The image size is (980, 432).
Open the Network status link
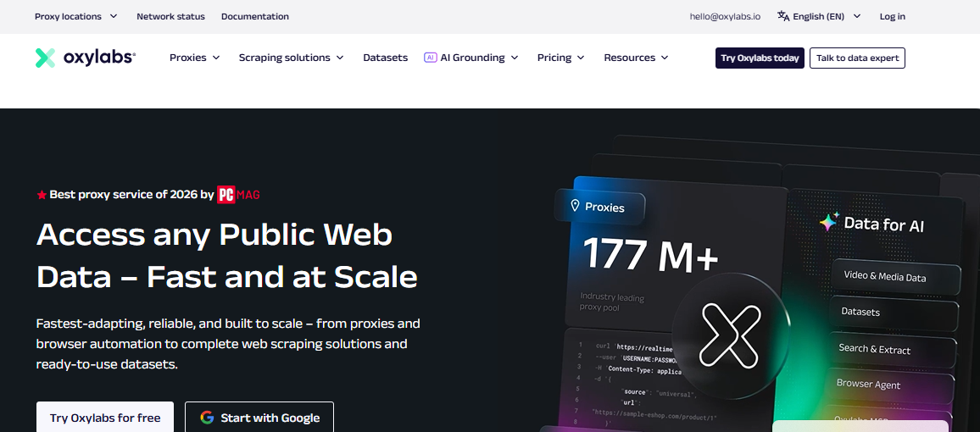(x=170, y=16)
